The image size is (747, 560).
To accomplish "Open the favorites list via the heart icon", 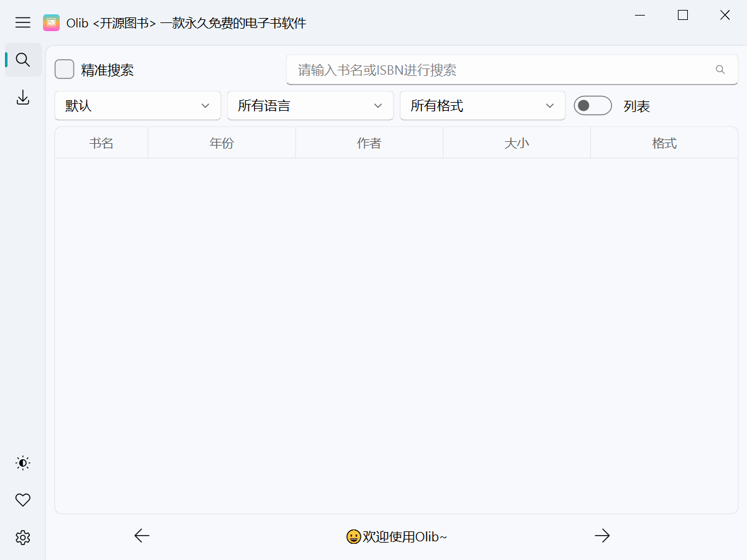I will [22, 500].
